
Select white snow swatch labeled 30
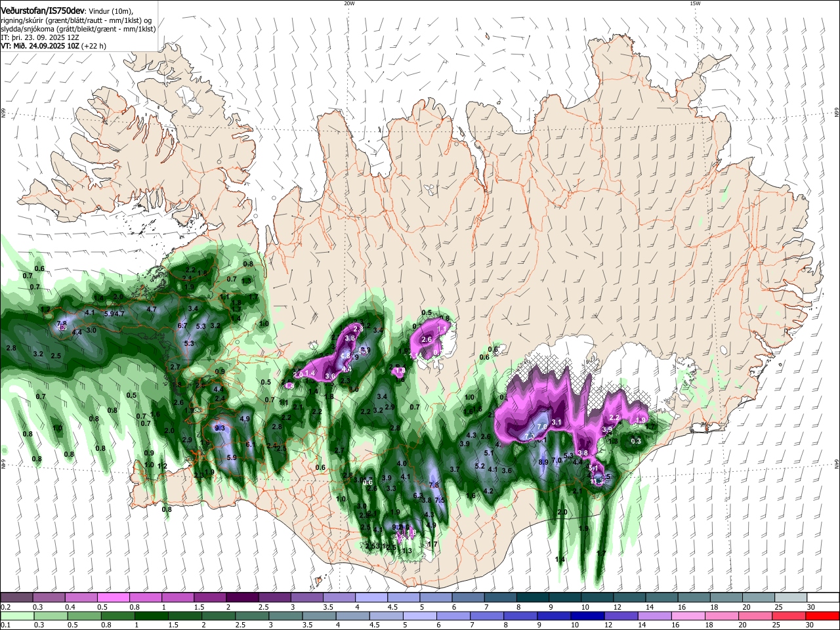(823, 598)
